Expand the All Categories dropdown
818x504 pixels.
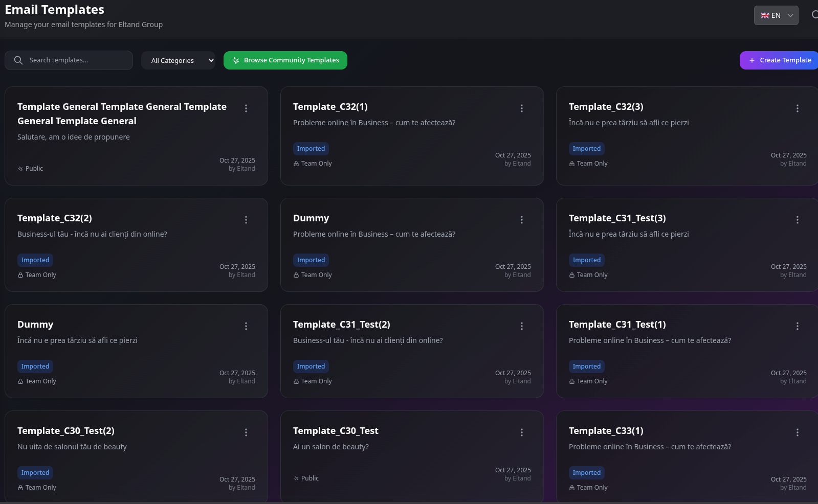coord(178,60)
